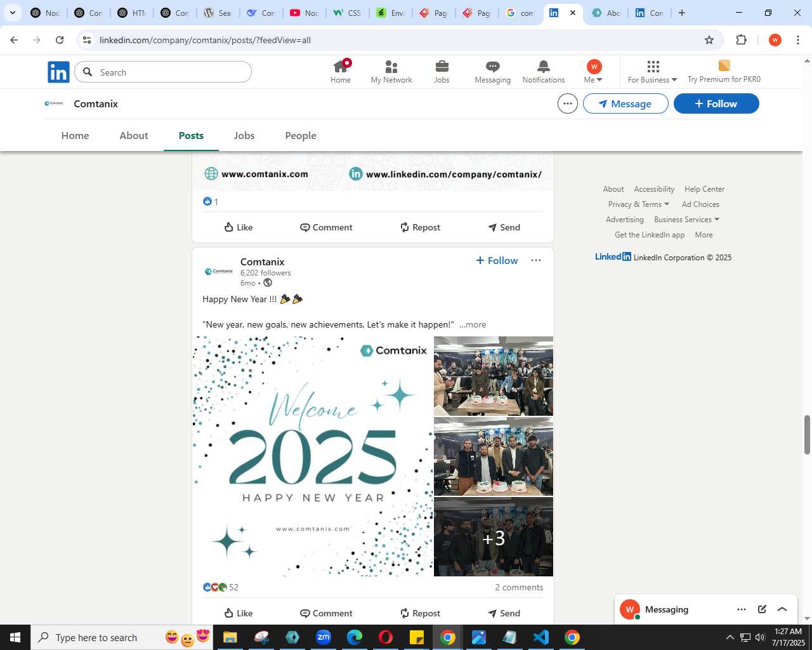Screen dimensions: 812x650
Task: Open Messaging in the top navigation
Action: (x=493, y=72)
